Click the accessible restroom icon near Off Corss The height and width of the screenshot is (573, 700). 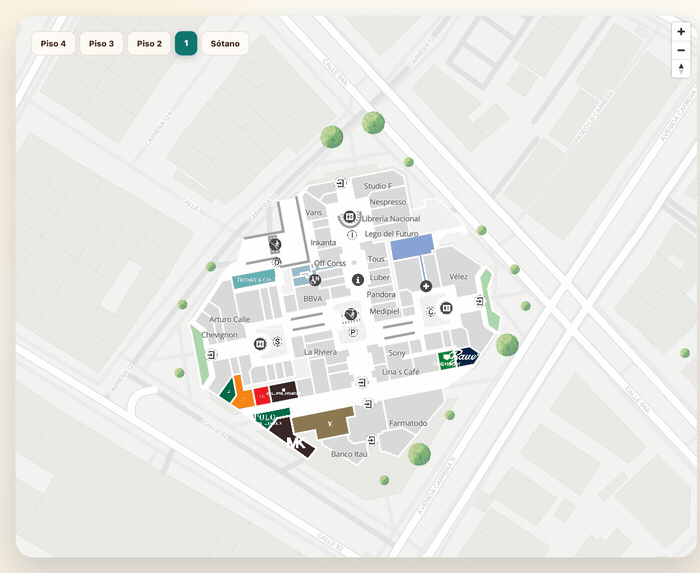click(x=315, y=280)
